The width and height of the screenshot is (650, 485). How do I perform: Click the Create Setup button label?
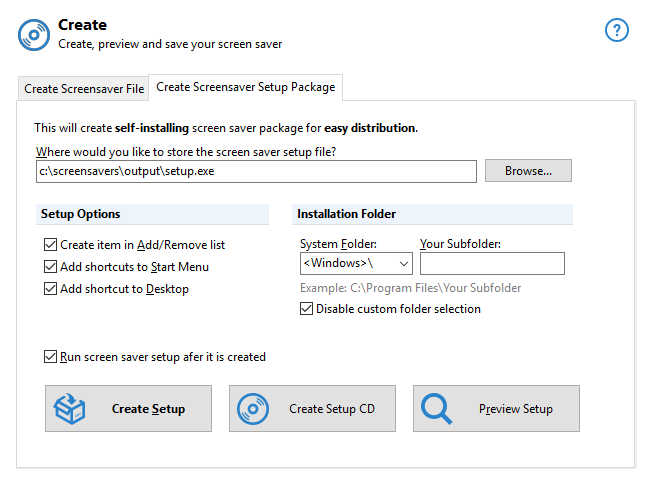coord(148,409)
